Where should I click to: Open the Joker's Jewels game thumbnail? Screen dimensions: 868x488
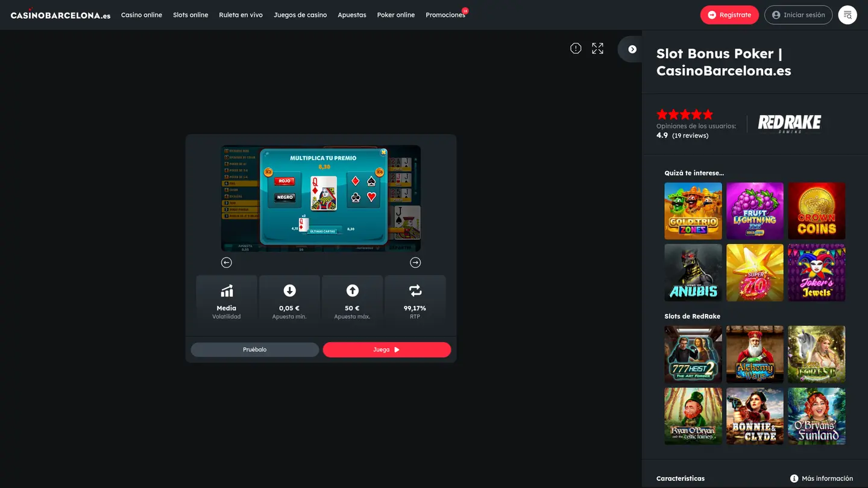click(x=817, y=272)
